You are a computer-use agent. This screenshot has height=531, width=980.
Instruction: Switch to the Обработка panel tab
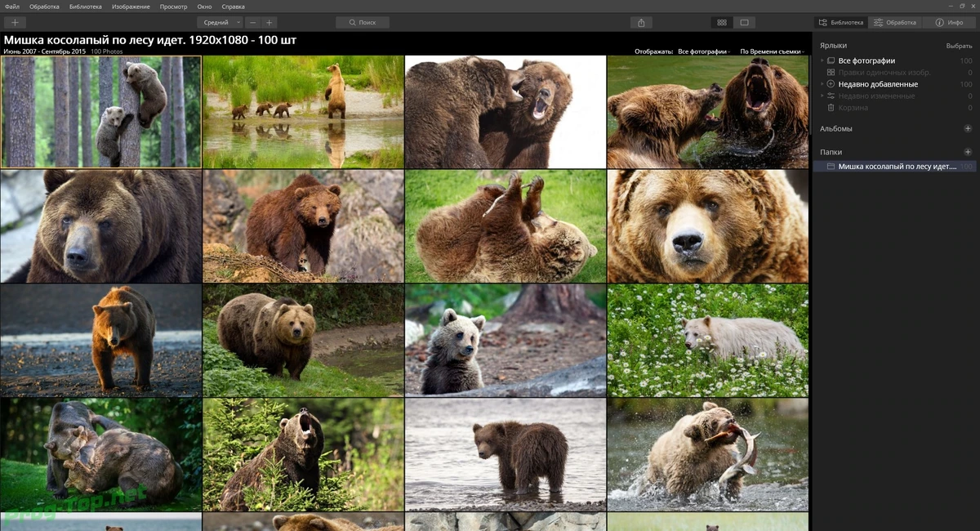(894, 22)
